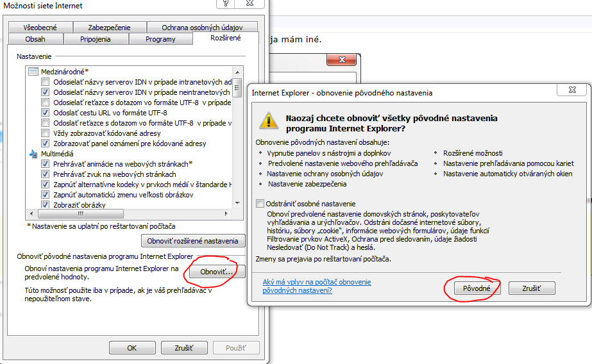
Task: Toggle second 'Odoslať reťazce s dotazom' checkbox
Action: 46,122
